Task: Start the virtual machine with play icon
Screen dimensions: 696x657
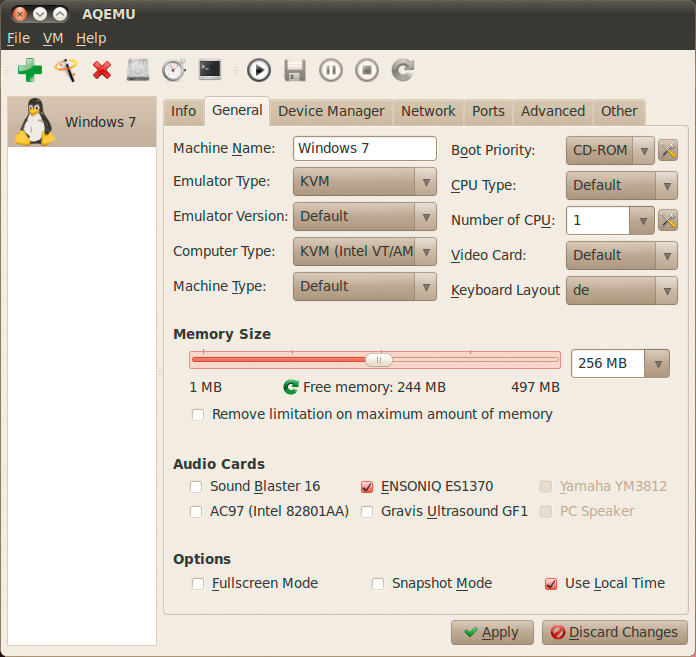Action: [259, 70]
